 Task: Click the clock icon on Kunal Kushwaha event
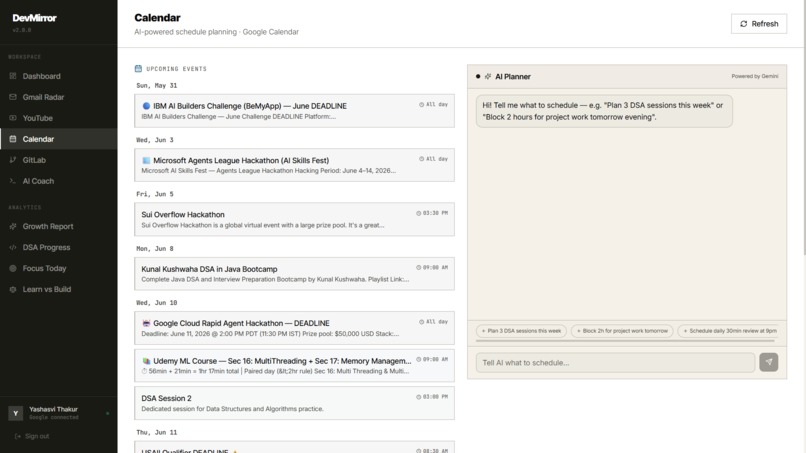click(x=418, y=267)
